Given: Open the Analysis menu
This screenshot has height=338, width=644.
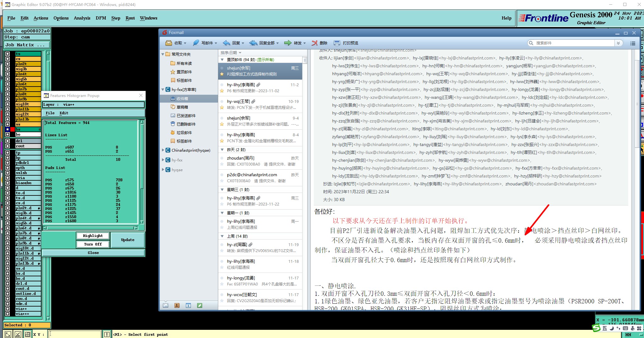Looking at the screenshot, I should pos(82,18).
